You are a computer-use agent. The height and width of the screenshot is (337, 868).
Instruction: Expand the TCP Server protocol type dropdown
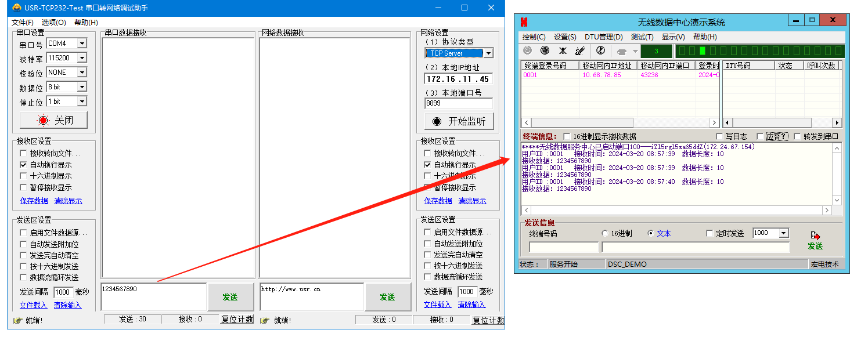point(488,53)
